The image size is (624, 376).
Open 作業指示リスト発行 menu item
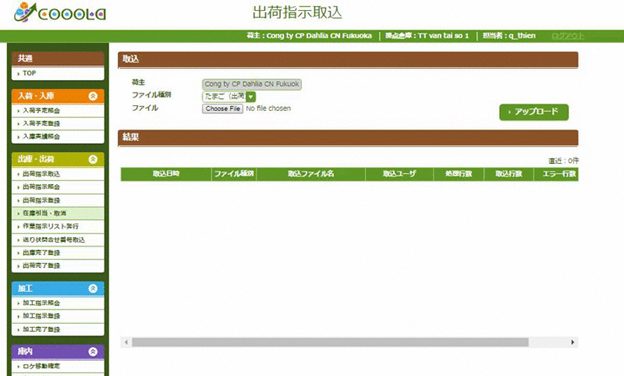point(58,226)
